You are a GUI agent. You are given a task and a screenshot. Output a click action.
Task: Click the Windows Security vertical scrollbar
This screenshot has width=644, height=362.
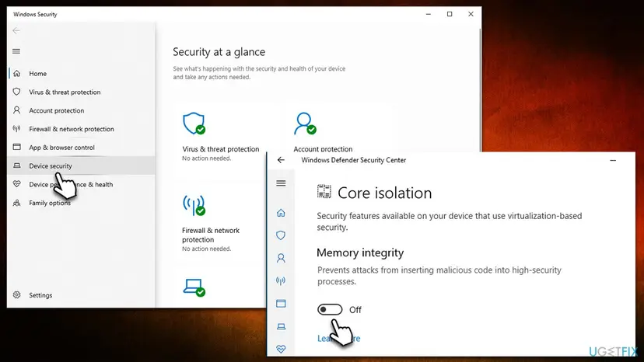479,89
